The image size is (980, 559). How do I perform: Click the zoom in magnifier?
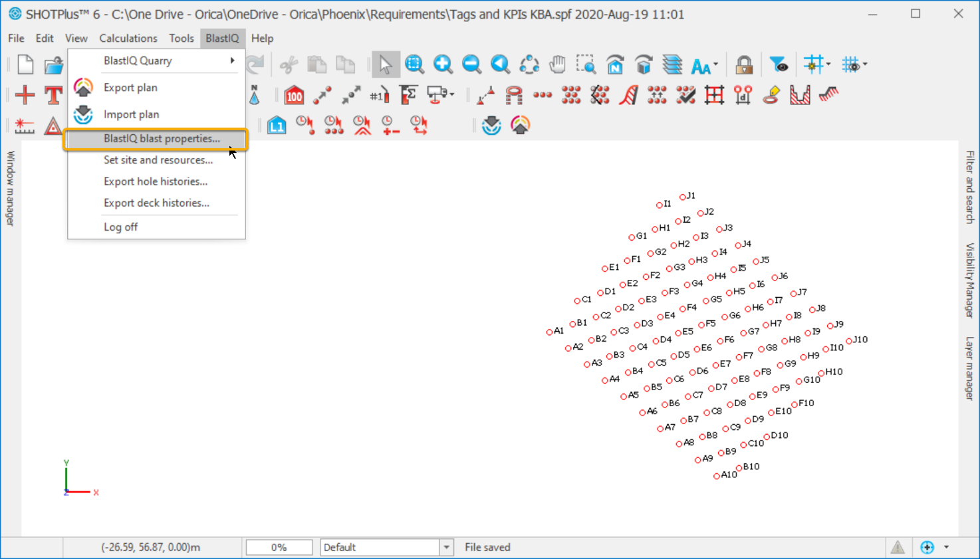click(443, 64)
